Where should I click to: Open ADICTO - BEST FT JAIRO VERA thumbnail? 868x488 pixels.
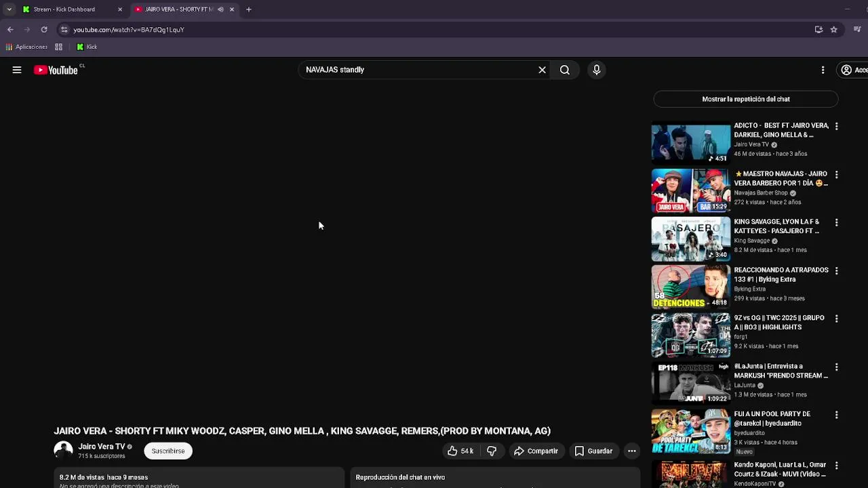691,143
